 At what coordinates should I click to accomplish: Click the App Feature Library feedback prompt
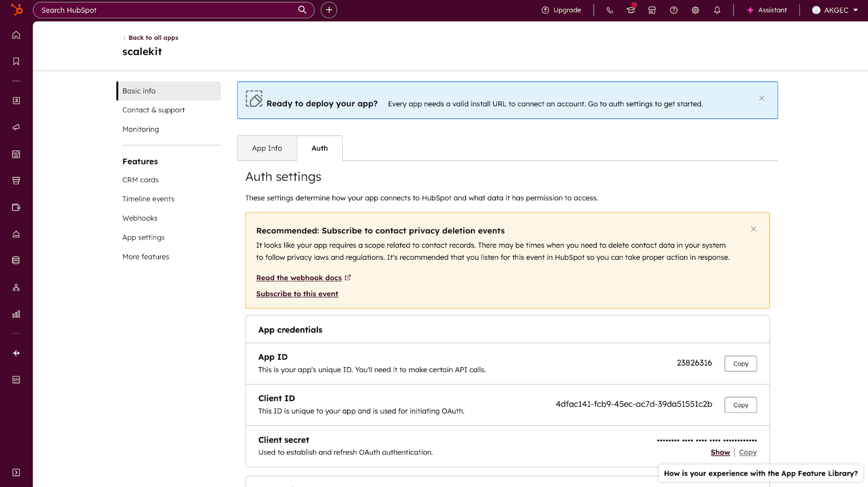[x=761, y=473]
